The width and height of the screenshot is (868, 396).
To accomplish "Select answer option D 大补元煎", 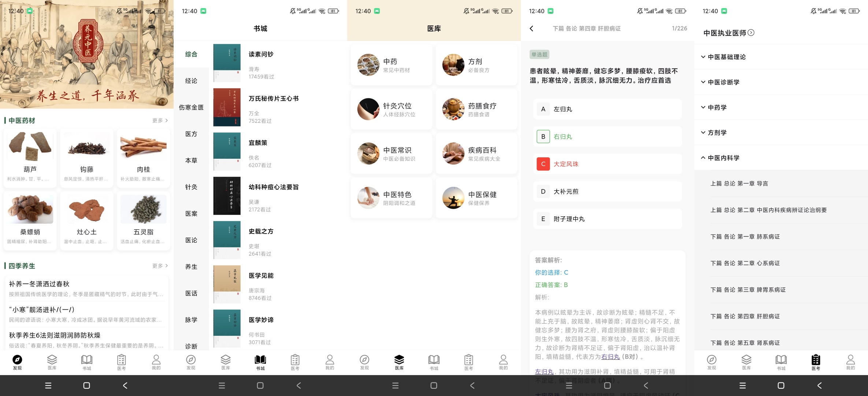I will click(x=607, y=191).
